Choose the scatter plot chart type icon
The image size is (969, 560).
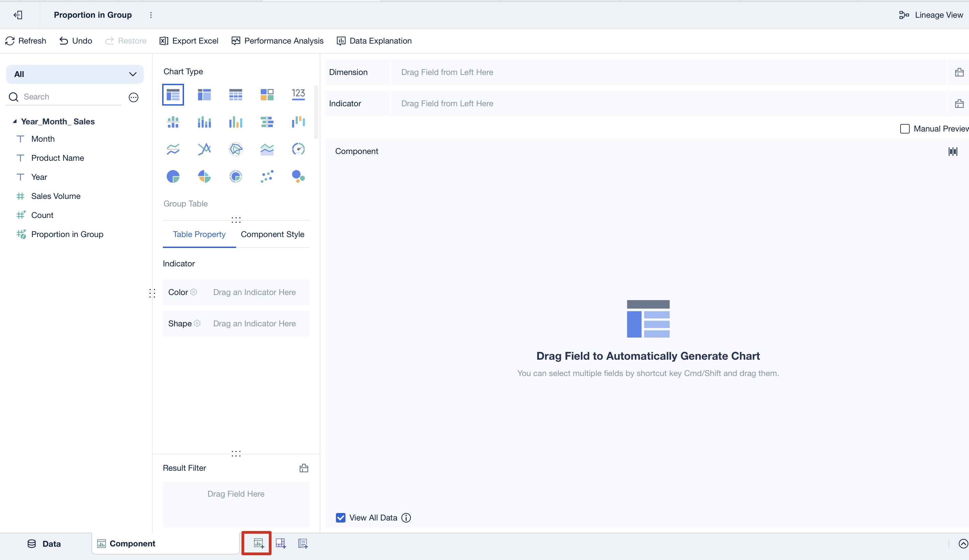267,176
